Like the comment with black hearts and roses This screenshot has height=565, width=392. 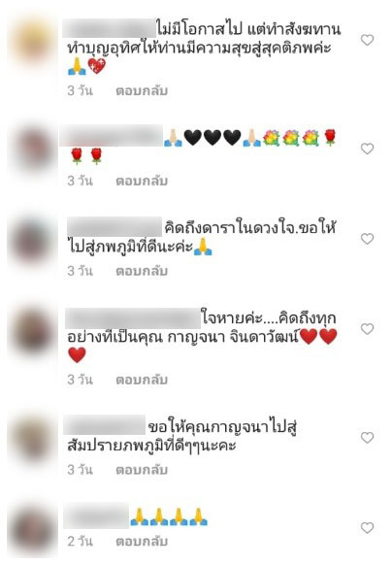click(x=367, y=149)
